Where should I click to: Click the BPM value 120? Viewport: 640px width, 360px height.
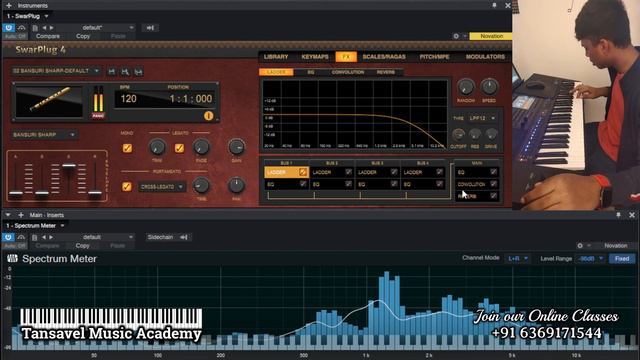(129, 99)
